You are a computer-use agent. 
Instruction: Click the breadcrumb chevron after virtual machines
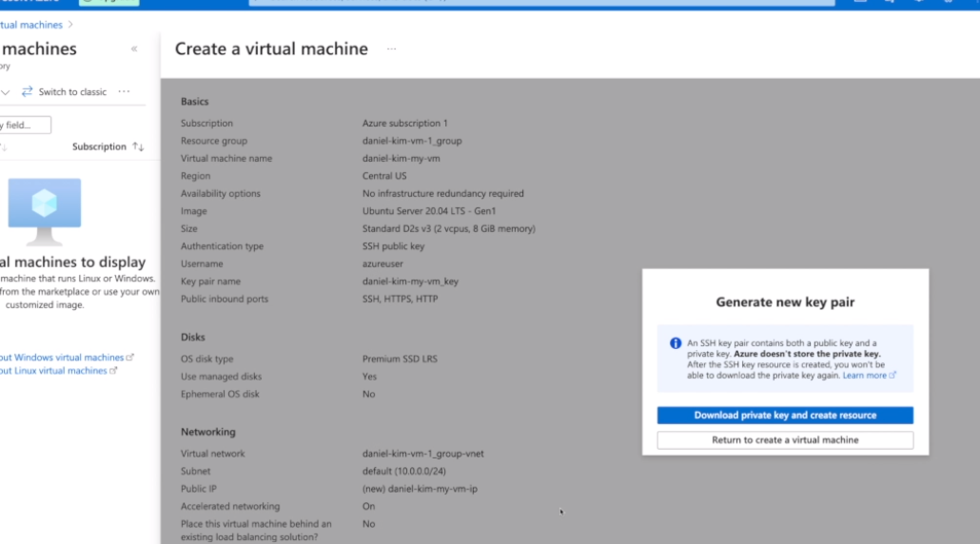click(x=70, y=25)
